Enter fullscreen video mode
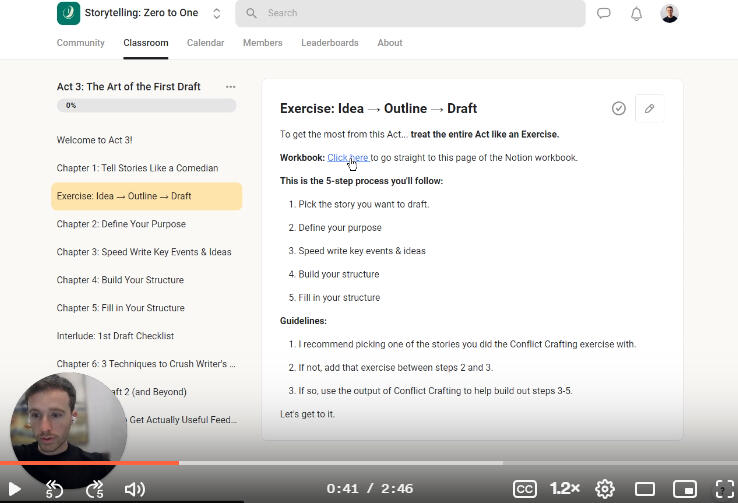Screen dimensions: 738x503 click(724, 488)
